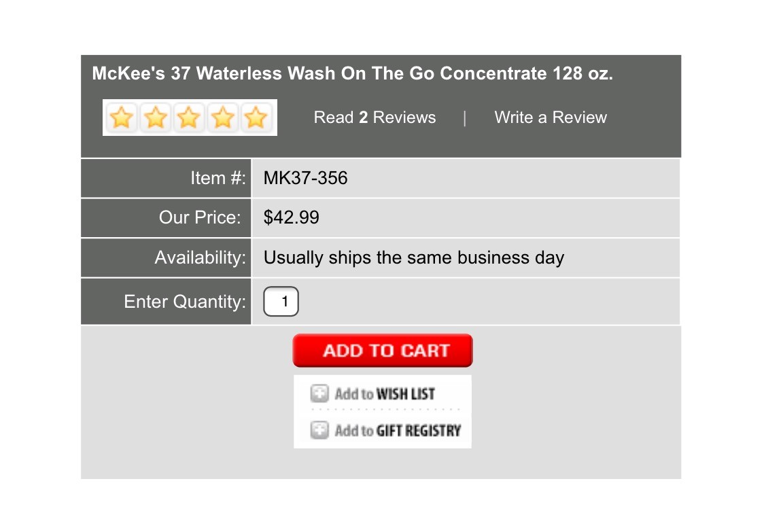Image resolution: width=766 pixels, height=532 pixels.
Task: Click the red Add To Cart button
Action: [383, 351]
